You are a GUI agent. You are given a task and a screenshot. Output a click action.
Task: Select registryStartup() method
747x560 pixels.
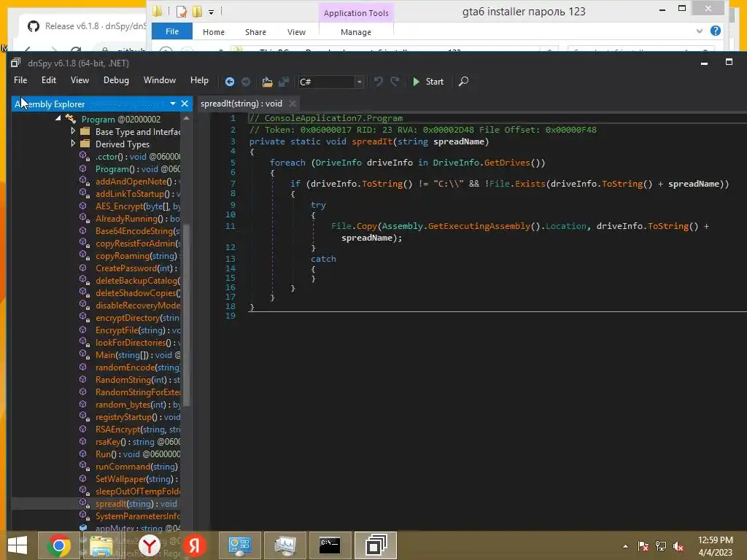(138, 416)
